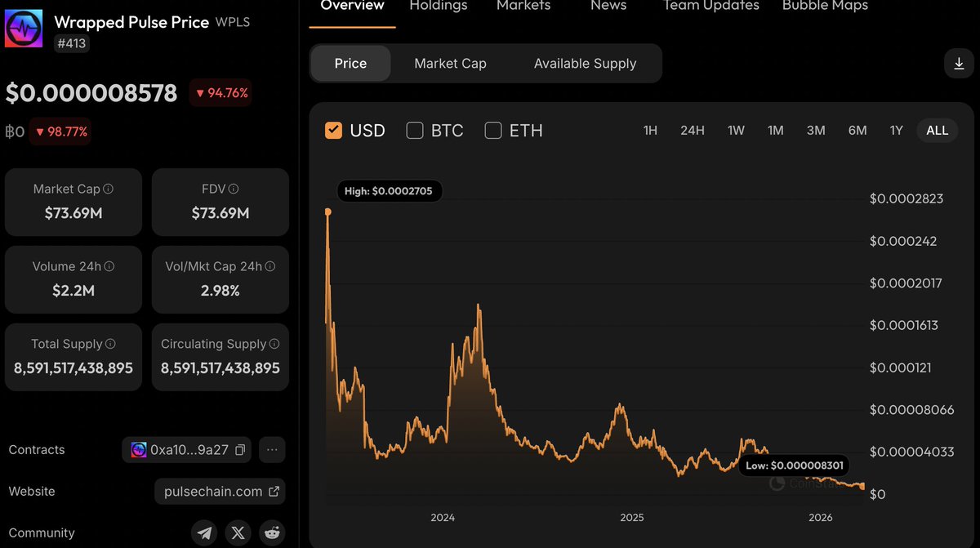Select the Available Supply chart button
Viewport: 980px width, 548px height.
(585, 64)
